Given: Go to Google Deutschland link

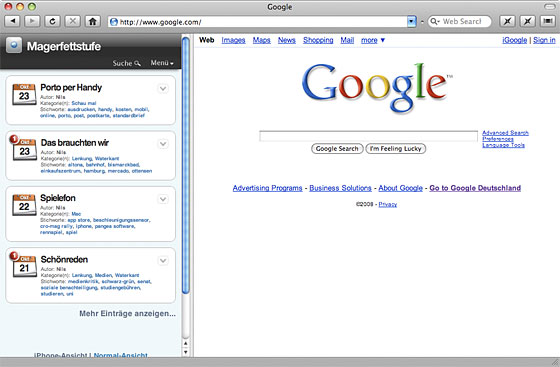Looking at the screenshot, I should click(475, 188).
